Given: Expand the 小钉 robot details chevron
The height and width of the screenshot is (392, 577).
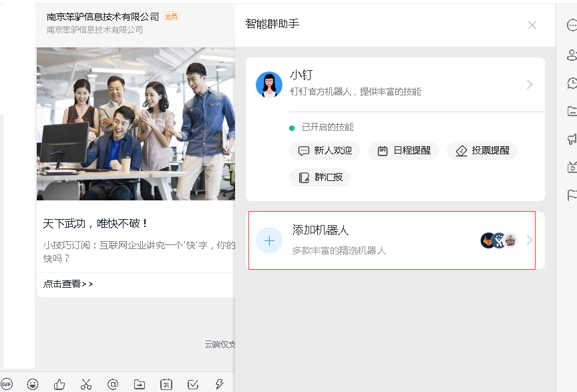Looking at the screenshot, I should tap(530, 85).
